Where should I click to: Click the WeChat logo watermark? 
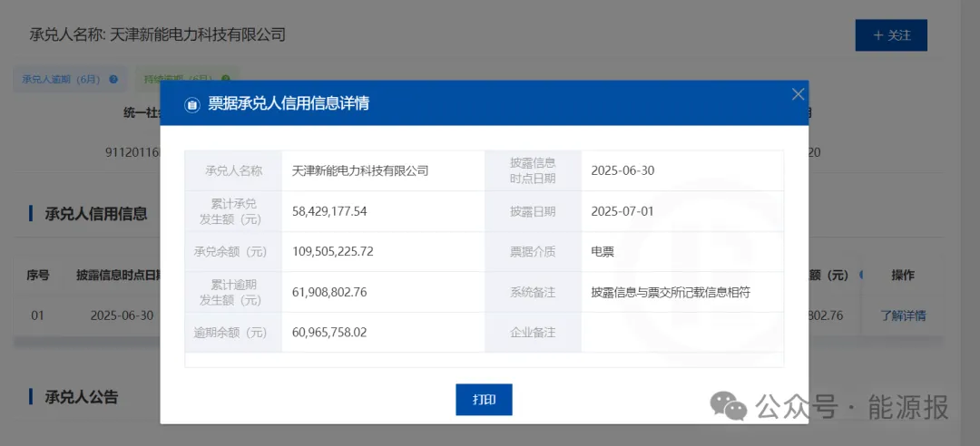(x=729, y=407)
